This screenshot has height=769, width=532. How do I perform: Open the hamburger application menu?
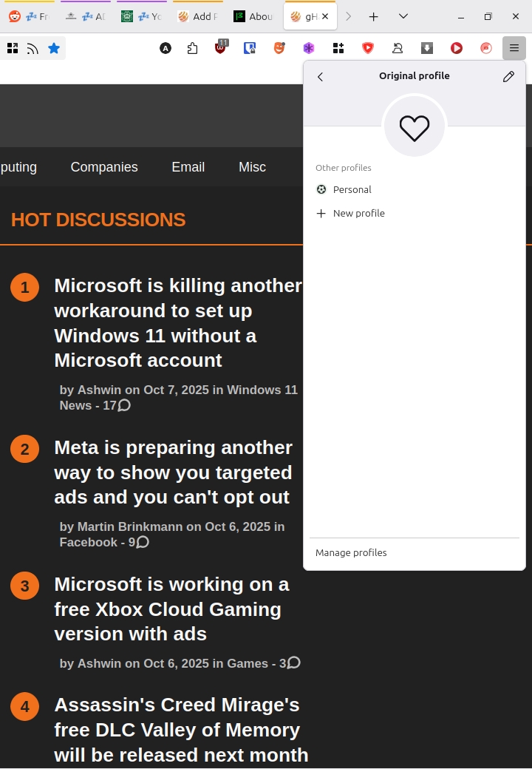(514, 48)
